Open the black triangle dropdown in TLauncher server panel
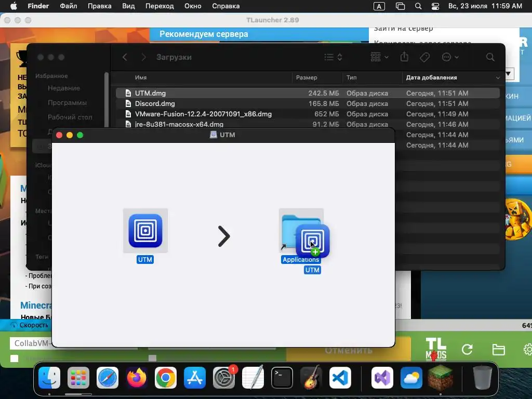The height and width of the screenshot is (399, 532). pos(508,74)
